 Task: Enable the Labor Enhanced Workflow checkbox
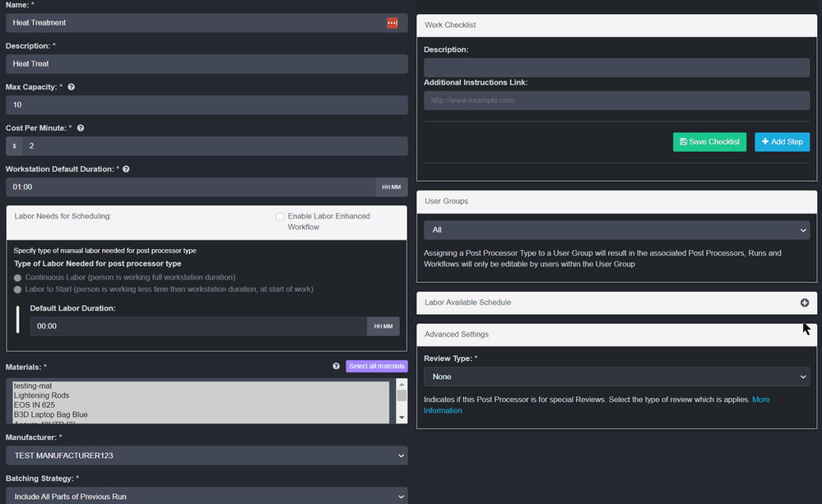tap(280, 215)
